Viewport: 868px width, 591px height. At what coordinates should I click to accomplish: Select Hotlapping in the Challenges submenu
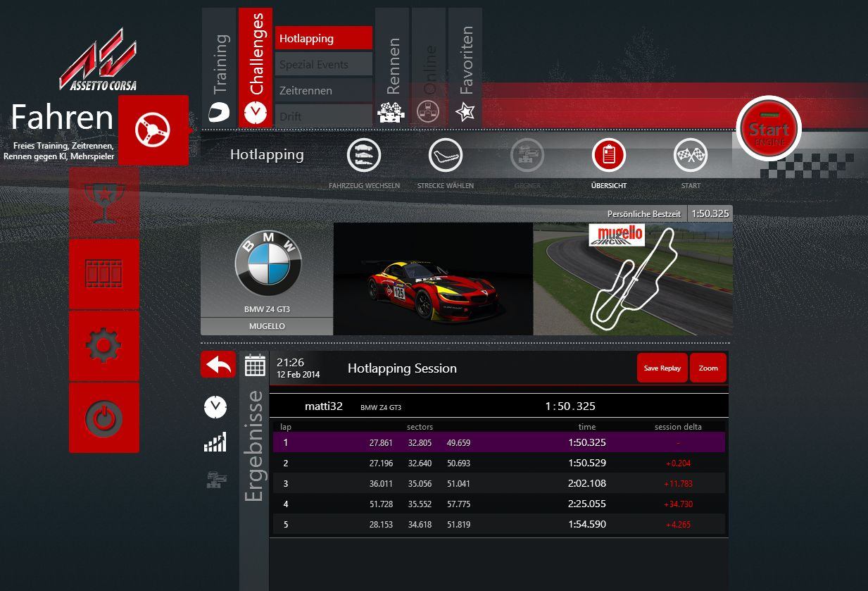(324, 38)
